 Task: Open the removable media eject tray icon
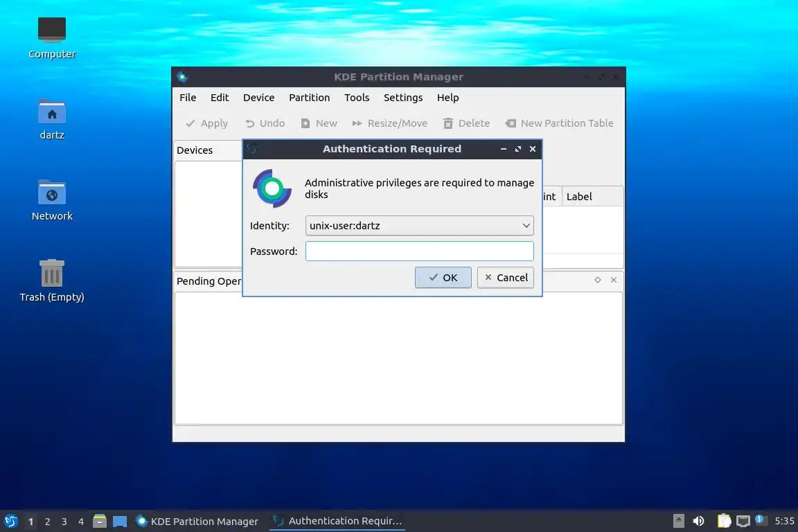coord(678,521)
